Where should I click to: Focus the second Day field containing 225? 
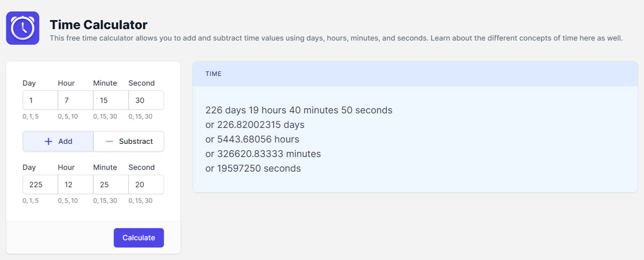[x=40, y=185]
